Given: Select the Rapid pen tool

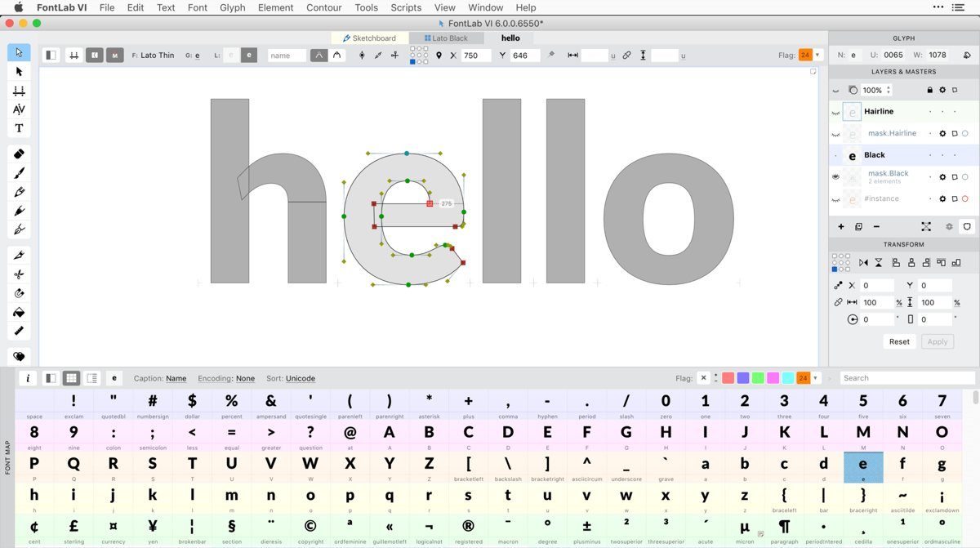Looking at the screenshot, I should tap(19, 229).
